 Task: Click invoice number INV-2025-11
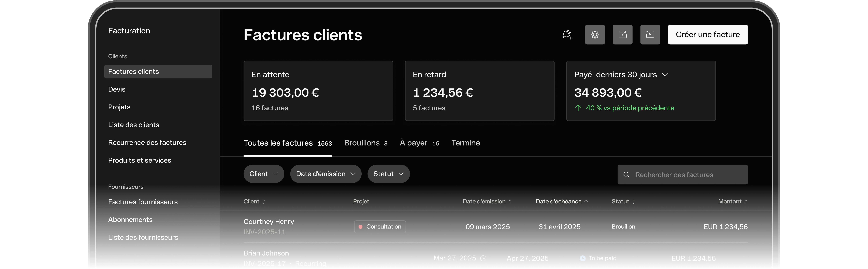264,232
